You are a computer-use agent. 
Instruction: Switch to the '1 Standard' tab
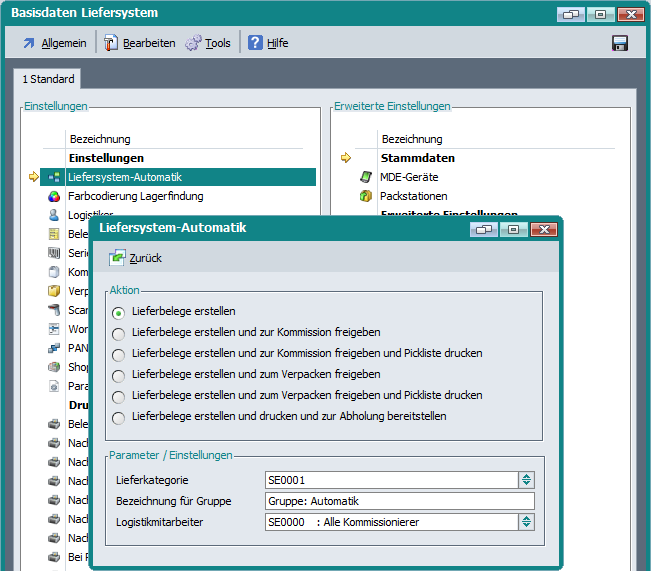(47, 79)
